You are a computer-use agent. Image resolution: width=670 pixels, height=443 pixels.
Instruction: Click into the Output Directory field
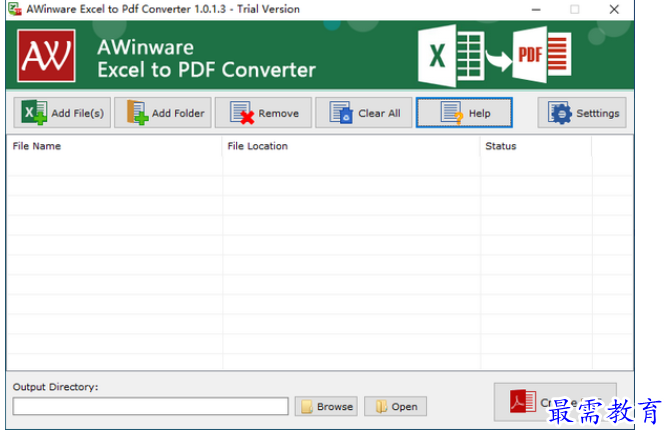(x=150, y=406)
